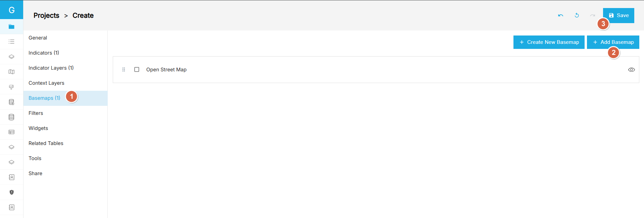Click the Add Basemap button
644x218 pixels.
[x=613, y=42]
